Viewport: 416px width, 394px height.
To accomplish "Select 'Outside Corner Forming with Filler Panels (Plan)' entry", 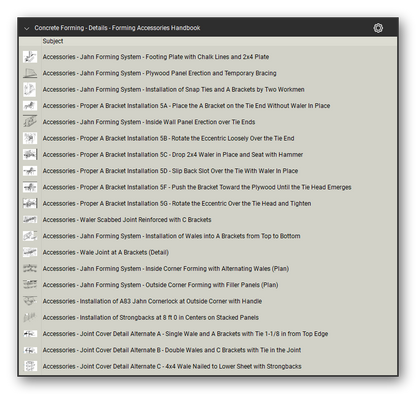I will (160, 285).
